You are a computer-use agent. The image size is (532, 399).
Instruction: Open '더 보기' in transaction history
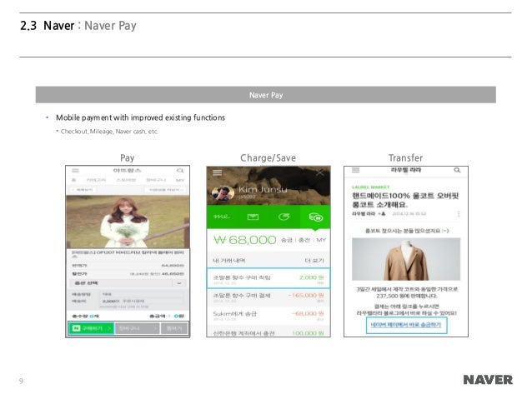[x=314, y=261]
